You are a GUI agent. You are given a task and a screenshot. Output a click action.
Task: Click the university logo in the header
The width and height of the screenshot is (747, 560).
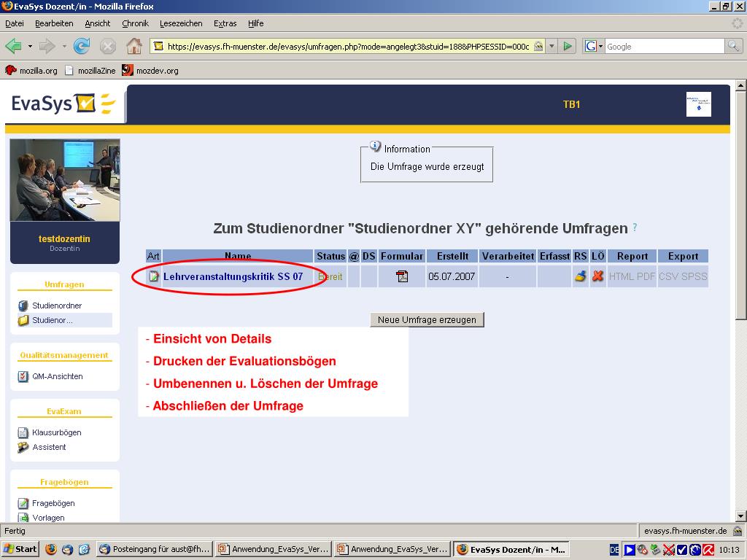pos(698,104)
